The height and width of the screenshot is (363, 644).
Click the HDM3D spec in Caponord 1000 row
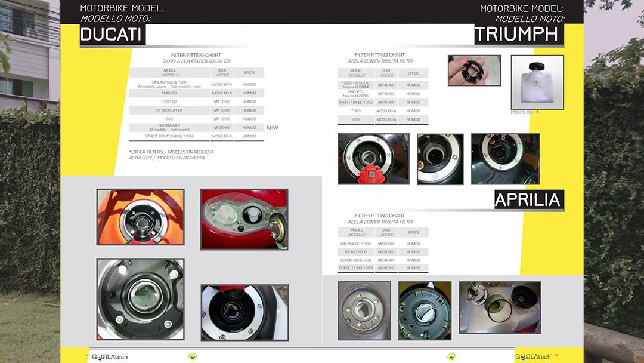tap(413, 244)
